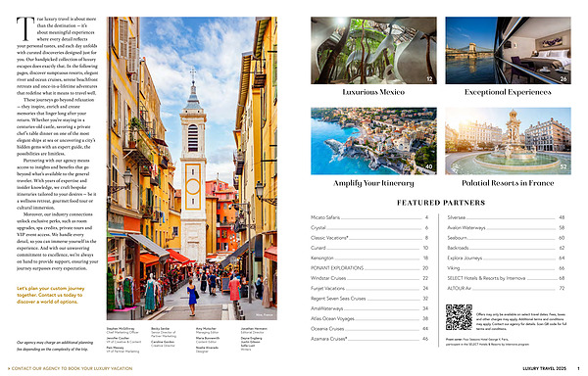Click the QR code for terms
Screen dimensions: 588x376
[x=459, y=317]
